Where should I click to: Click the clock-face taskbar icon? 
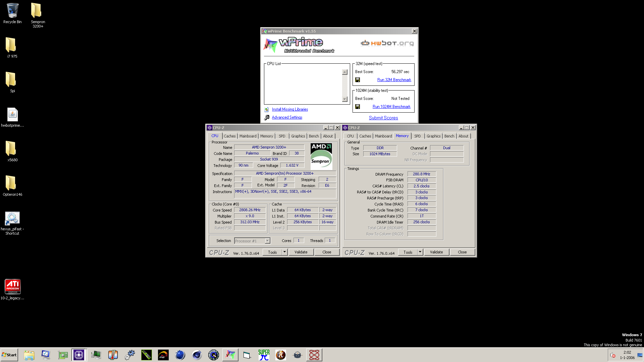pos(214,355)
